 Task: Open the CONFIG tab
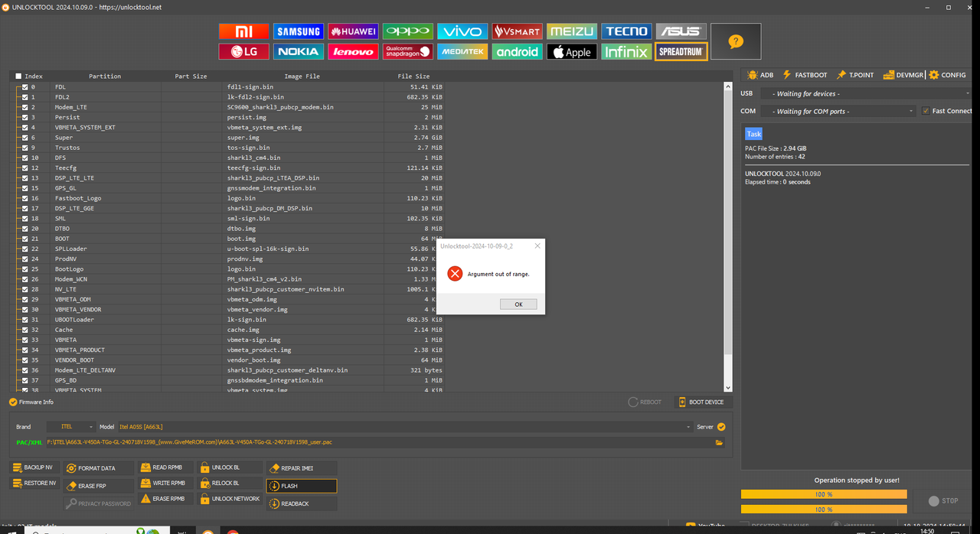948,75
